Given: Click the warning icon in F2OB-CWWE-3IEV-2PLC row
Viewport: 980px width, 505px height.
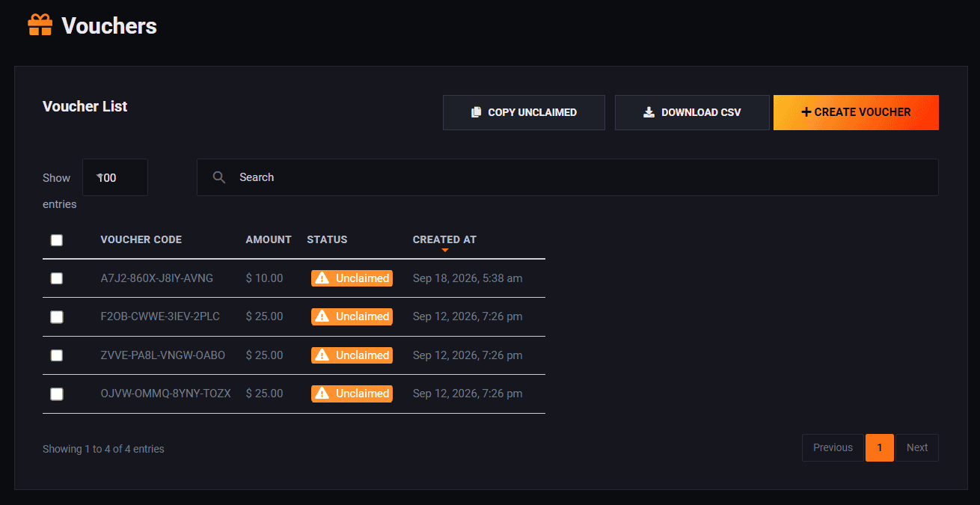Looking at the screenshot, I should pyautogui.click(x=322, y=316).
